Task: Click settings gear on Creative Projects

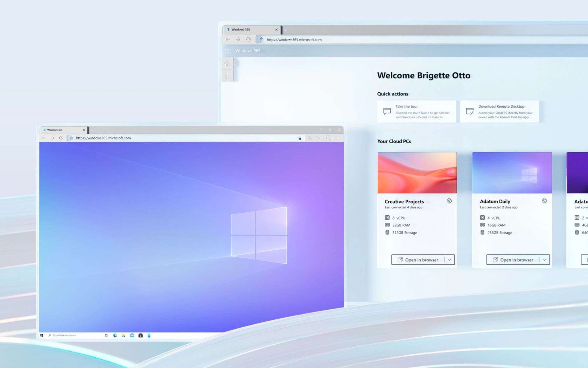Action: click(x=449, y=201)
